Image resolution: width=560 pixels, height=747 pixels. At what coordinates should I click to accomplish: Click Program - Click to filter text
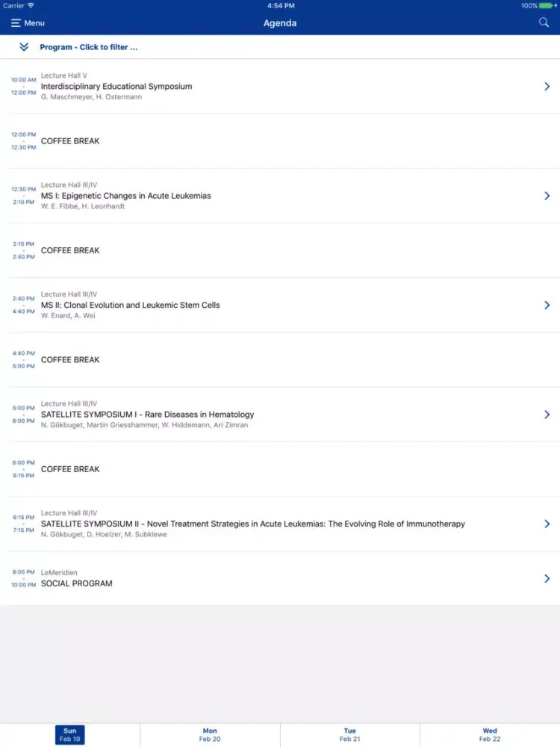pos(89,47)
